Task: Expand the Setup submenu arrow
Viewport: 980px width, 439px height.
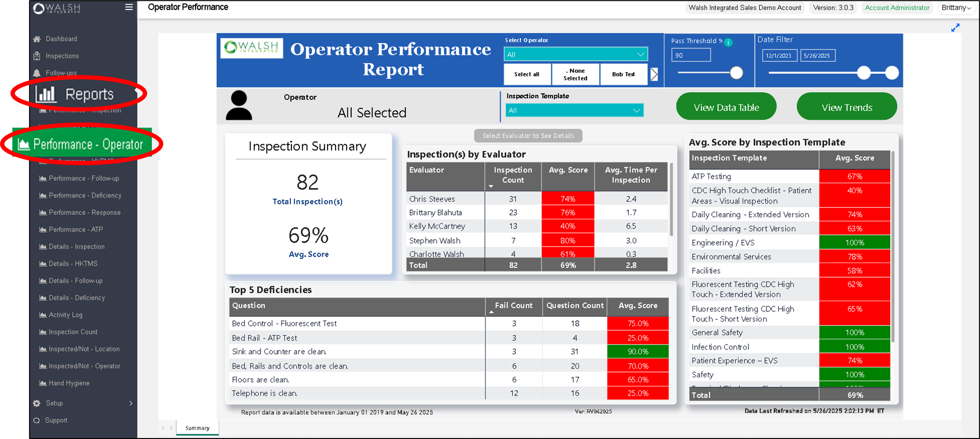Action: click(x=131, y=403)
